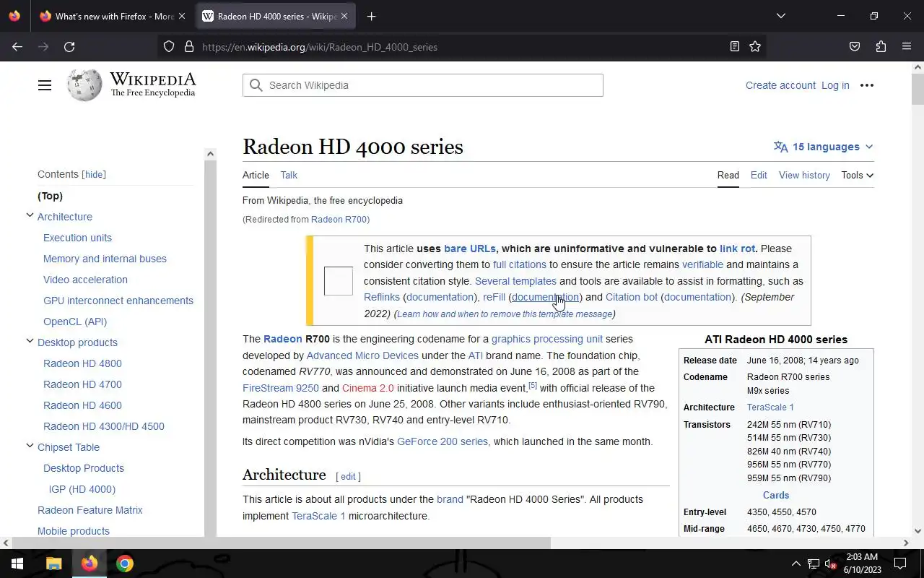Bookmark this page with star icon
The width and height of the screenshot is (924, 578).
pyautogui.click(x=755, y=47)
